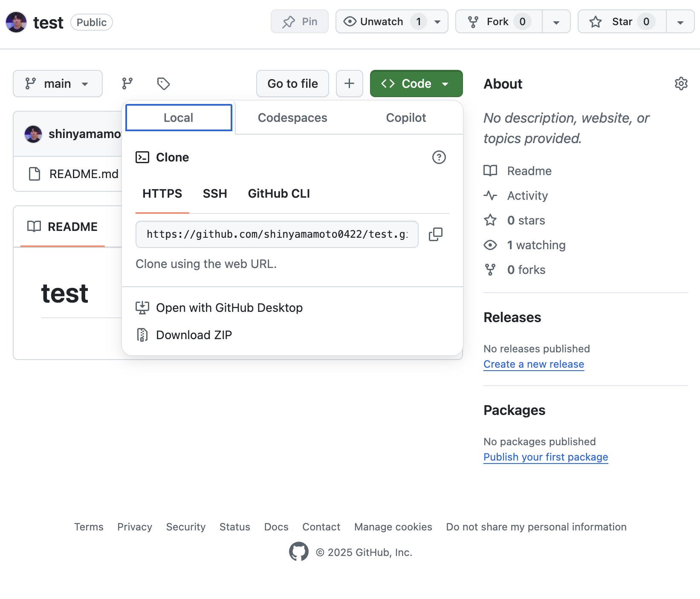Switch to the Codespaces tab
This screenshot has width=700, height=599.
[292, 118]
